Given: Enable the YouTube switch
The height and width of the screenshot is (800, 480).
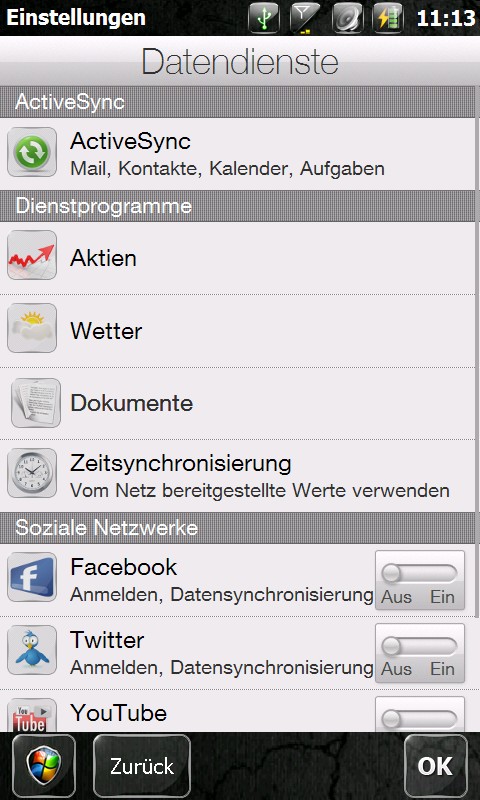Looking at the screenshot, I should pos(420,715).
